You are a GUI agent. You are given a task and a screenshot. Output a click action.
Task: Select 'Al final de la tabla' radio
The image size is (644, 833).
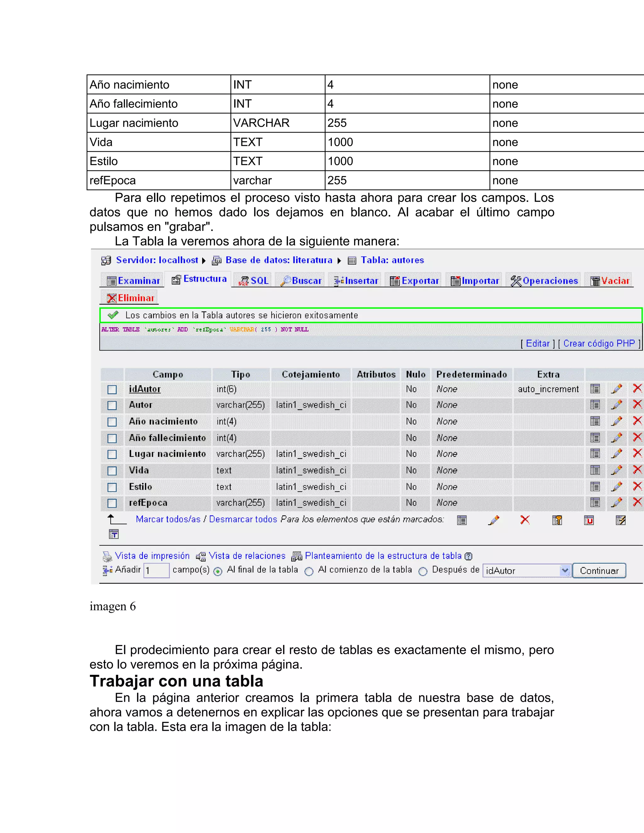point(218,571)
